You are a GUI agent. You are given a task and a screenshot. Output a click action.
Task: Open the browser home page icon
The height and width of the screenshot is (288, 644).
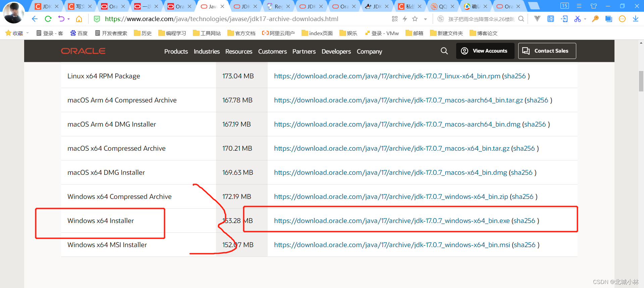79,19
